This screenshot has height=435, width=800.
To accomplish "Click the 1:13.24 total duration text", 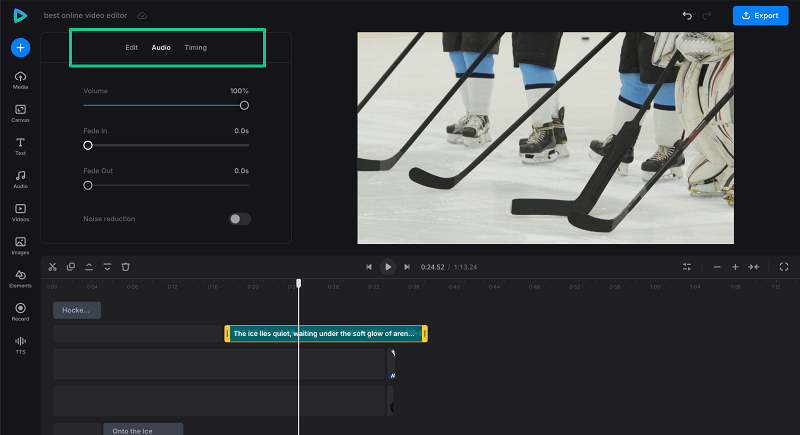I will coord(465,267).
